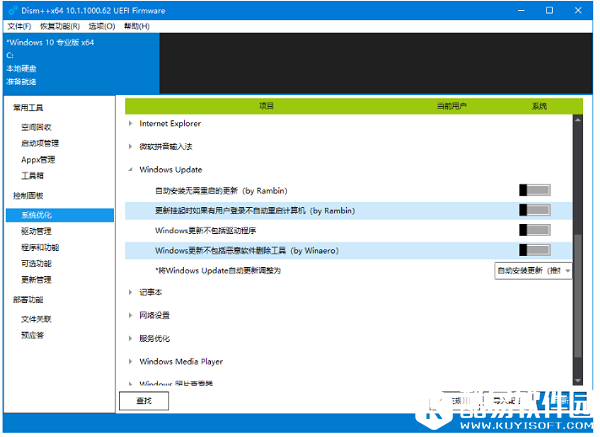Open the 文件(F) menu
The image size is (600, 437).
19,26
